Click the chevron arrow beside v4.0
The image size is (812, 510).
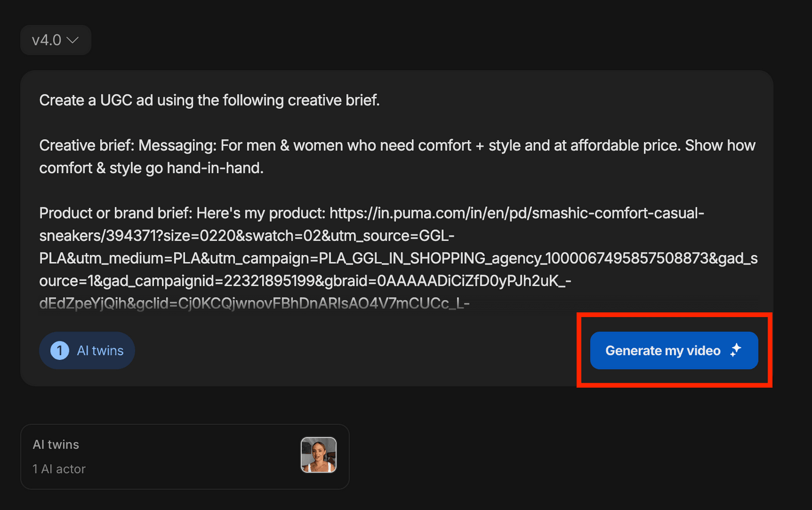(x=73, y=40)
